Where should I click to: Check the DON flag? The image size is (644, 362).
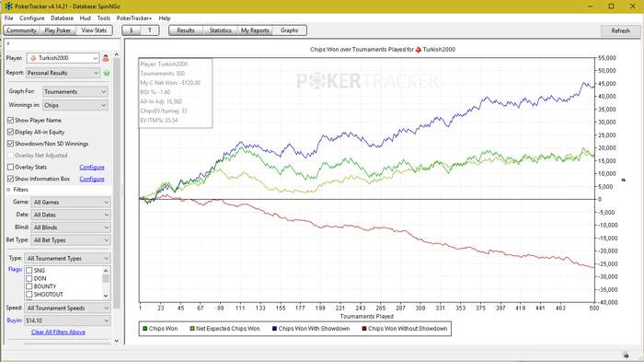tap(29, 278)
